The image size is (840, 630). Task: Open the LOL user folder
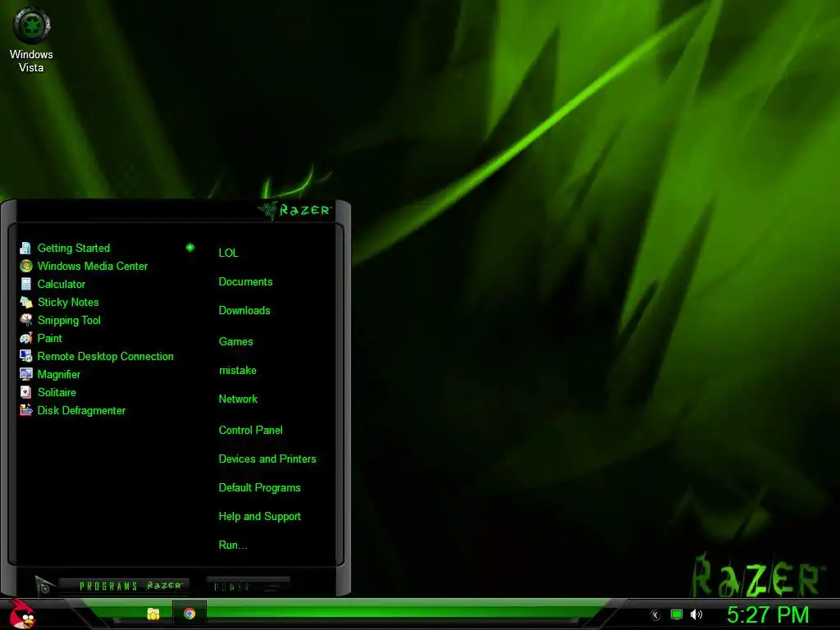click(x=228, y=253)
